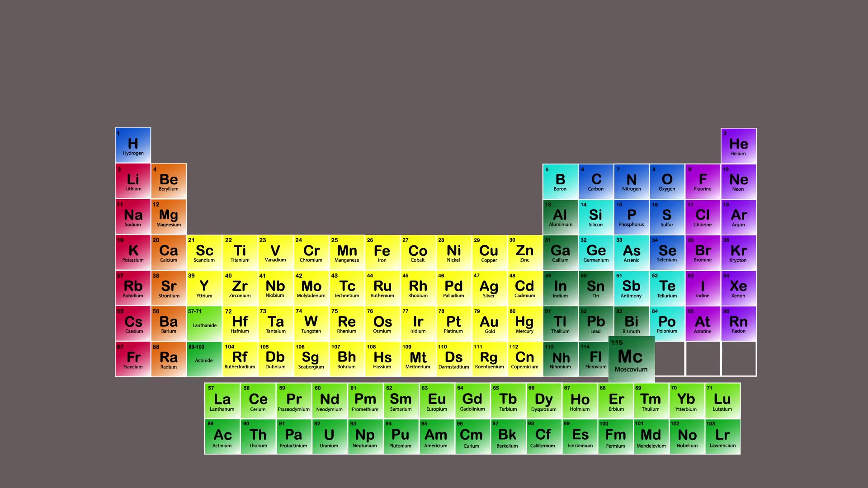Click the Uranium tile
Viewport: 868px width, 488px height.
click(329, 436)
